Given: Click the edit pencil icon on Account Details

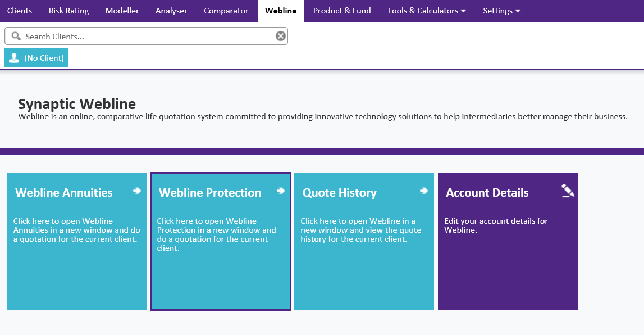Looking at the screenshot, I should pos(568,191).
